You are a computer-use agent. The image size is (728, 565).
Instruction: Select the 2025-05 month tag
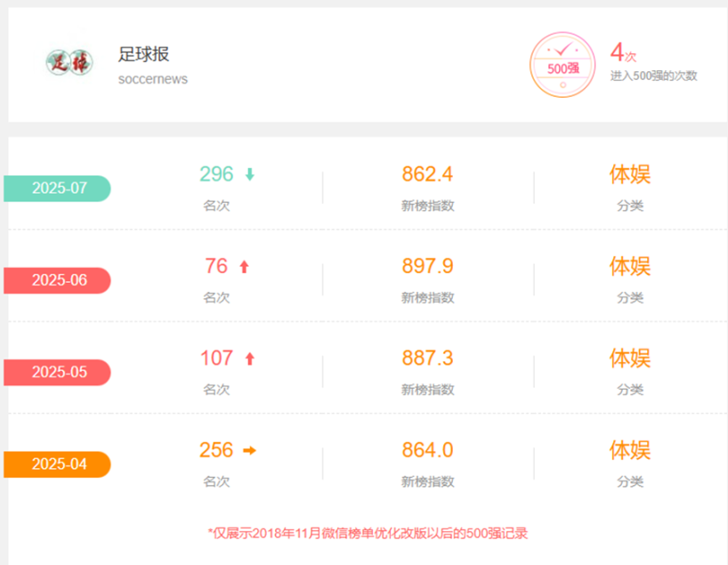pos(58,372)
